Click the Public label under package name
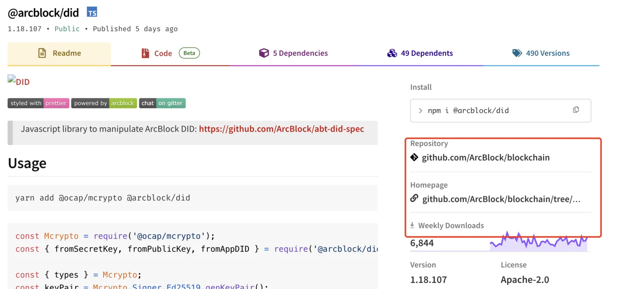This screenshot has width=644, height=289. (67, 29)
